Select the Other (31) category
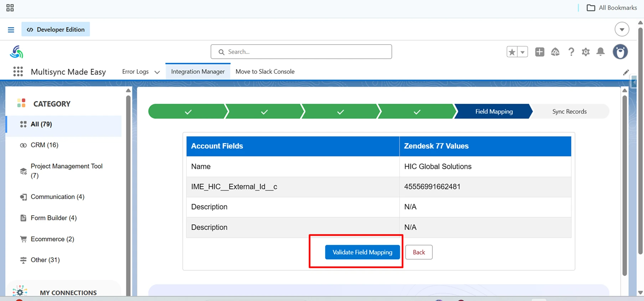Screen dimensions: 644x301 [x=64, y=260]
